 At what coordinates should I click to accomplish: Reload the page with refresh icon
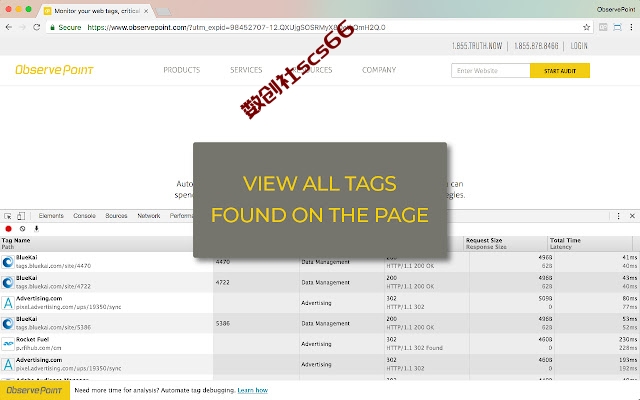36,27
